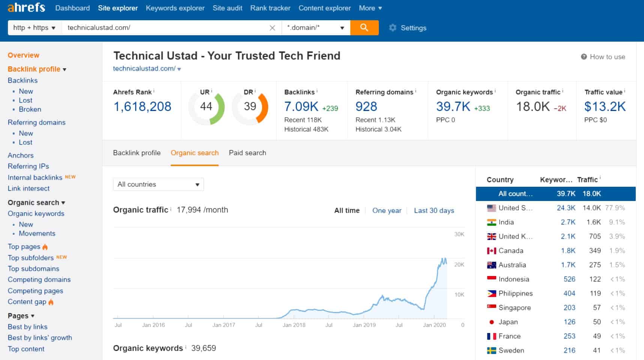Click the orange search magnifier button
Viewport: 644px width, 360px height.
[364, 27]
